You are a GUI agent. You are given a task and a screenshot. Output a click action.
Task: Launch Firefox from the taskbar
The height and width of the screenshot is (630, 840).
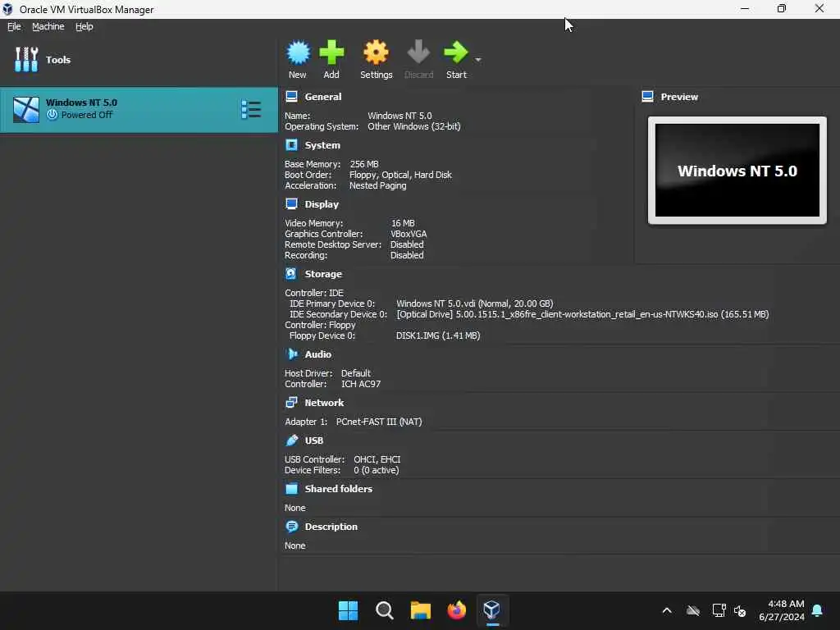coord(456,610)
